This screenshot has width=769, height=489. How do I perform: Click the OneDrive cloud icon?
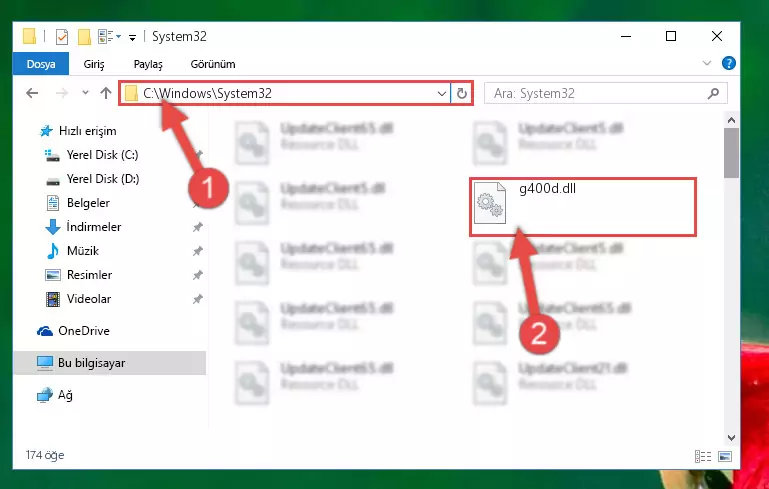45,332
